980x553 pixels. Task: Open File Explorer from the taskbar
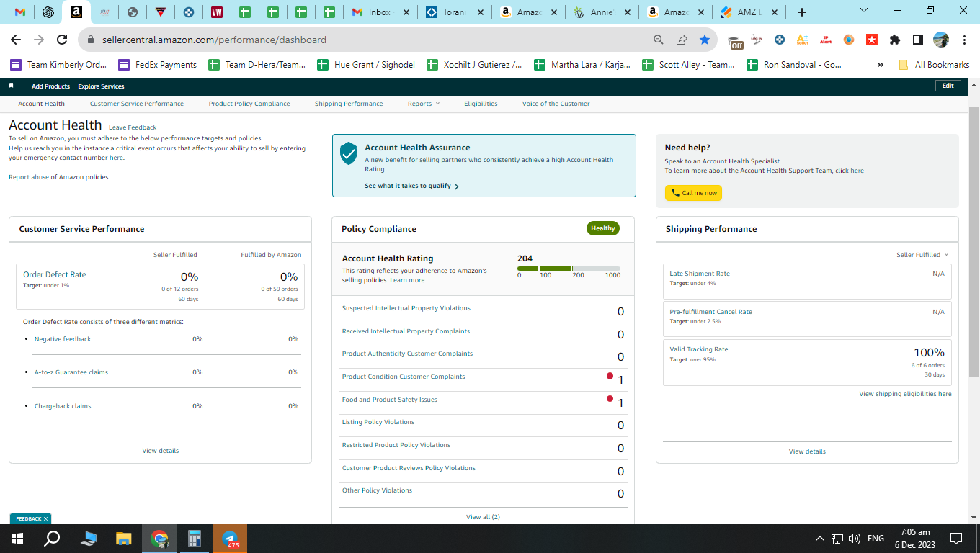click(124, 538)
